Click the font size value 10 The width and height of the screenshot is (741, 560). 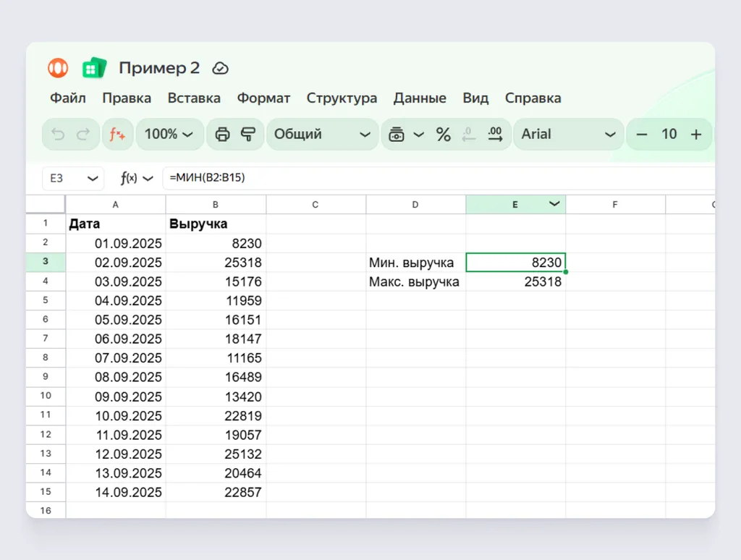coord(669,134)
